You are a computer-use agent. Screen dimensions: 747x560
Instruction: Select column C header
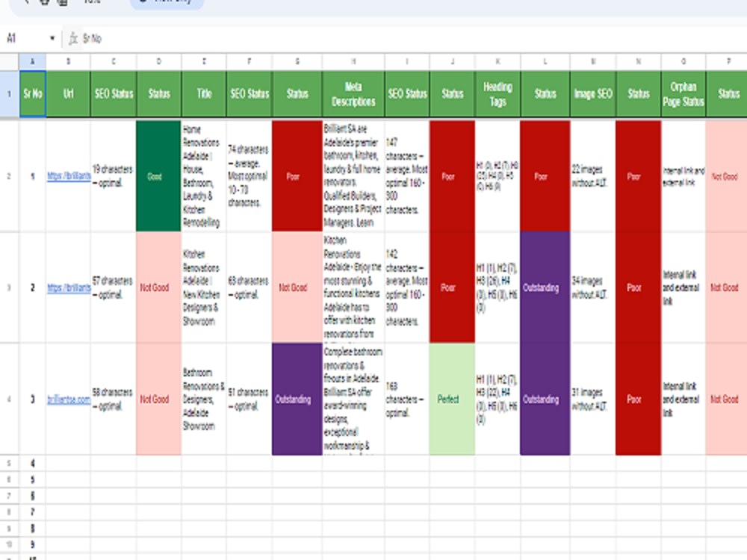114,61
